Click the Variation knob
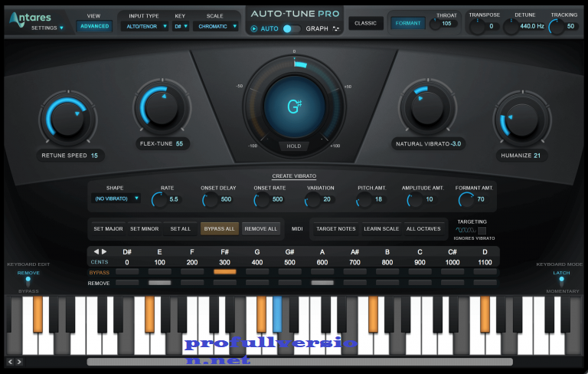Screen dimensions: 588x374 pyautogui.click(x=312, y=200)
